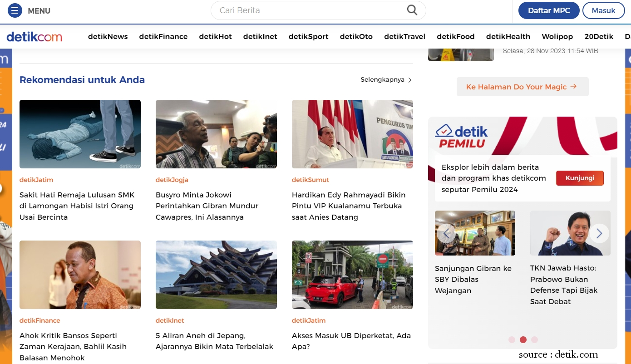The height and width of the screenshot is (364, 631).
Task: Focus the Cari Berita search field
Action: coord(318,10)
